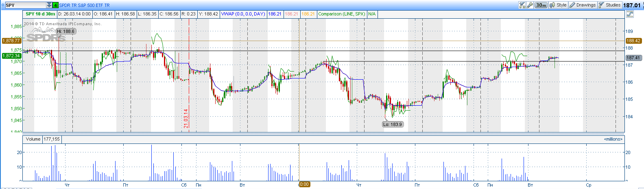
Task: Click the O: 186.41 open value
Action: pyautogui.click(x=103, y=14)
